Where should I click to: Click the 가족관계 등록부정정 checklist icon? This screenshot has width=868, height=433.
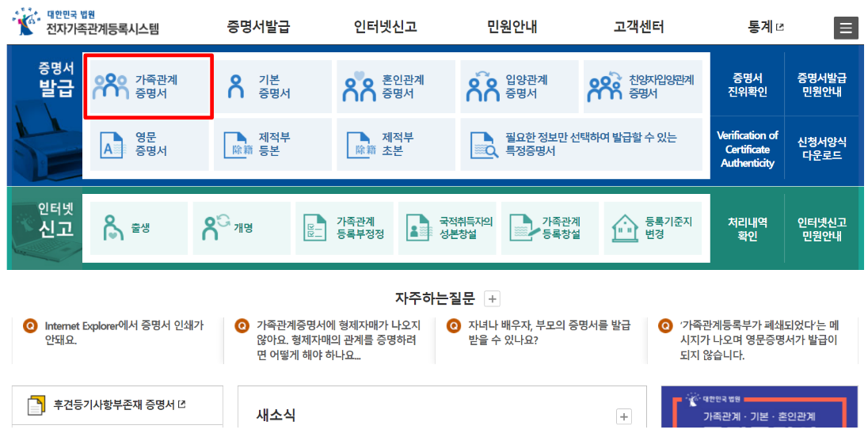[315, 229]
